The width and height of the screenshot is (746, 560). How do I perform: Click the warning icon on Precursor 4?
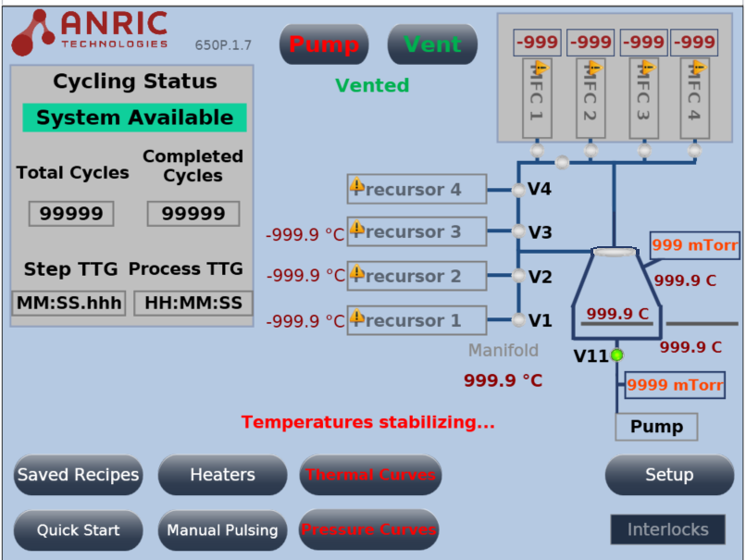[x=356, y=186]
